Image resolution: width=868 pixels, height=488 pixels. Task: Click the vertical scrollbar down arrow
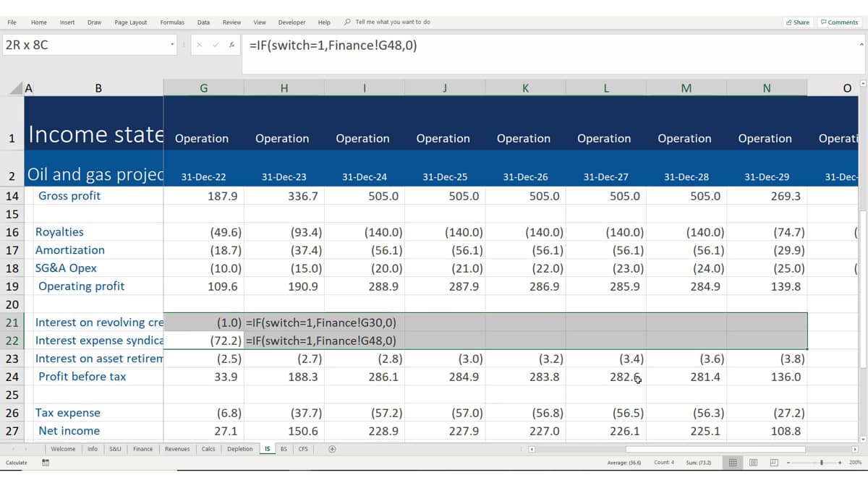pyautogui.click(x=862, y=439)
